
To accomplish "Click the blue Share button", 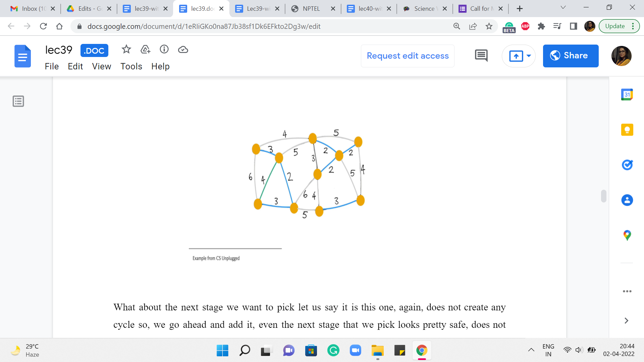I will pos(571,56).
